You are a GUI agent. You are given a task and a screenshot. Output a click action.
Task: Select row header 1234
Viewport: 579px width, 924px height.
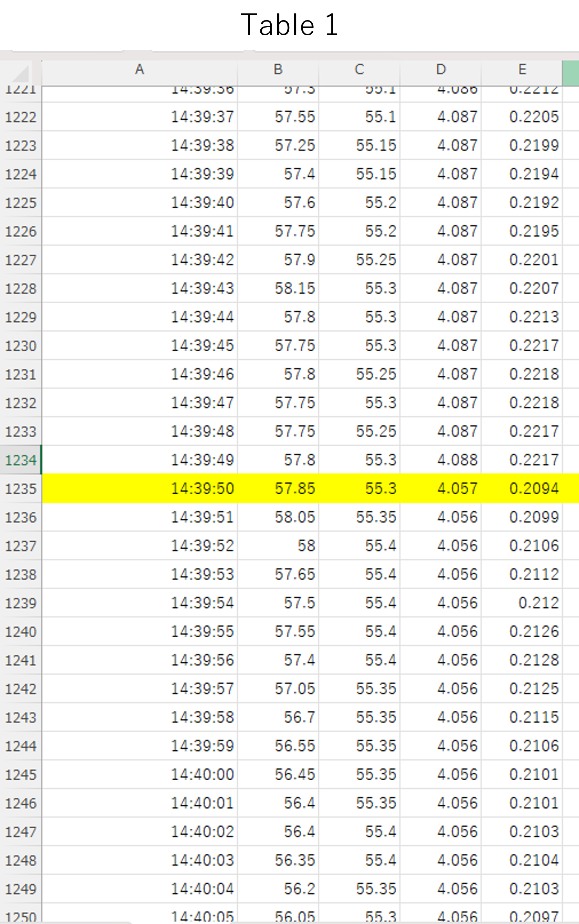[x=21, y=459]
